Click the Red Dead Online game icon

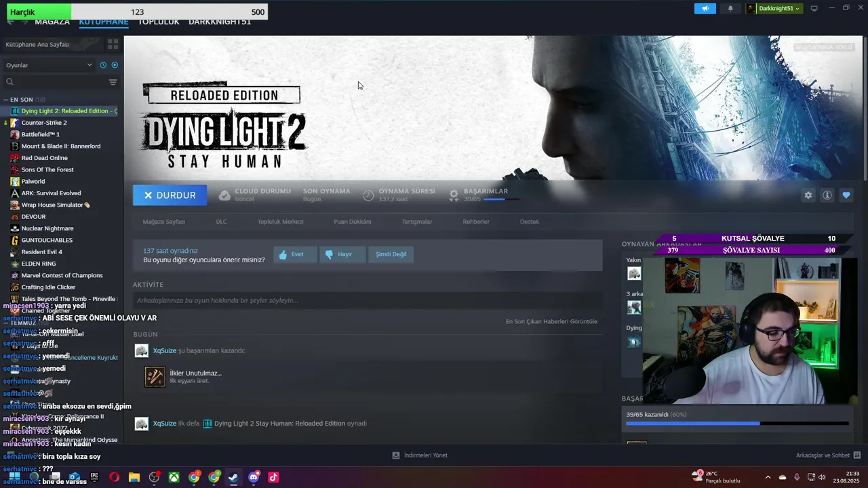[15, 158]
